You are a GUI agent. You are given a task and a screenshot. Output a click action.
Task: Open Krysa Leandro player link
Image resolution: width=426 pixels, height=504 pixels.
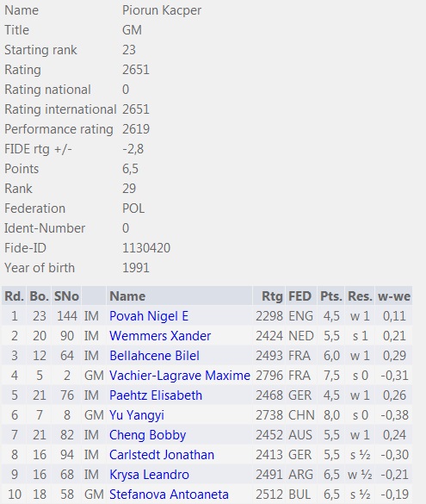[149, 475]
